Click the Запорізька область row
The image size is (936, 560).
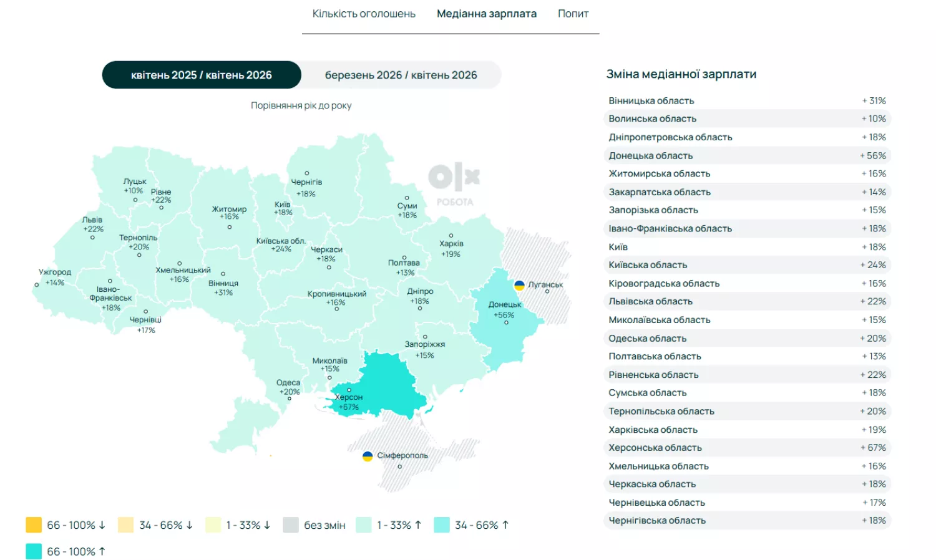[x=747, y=210]
